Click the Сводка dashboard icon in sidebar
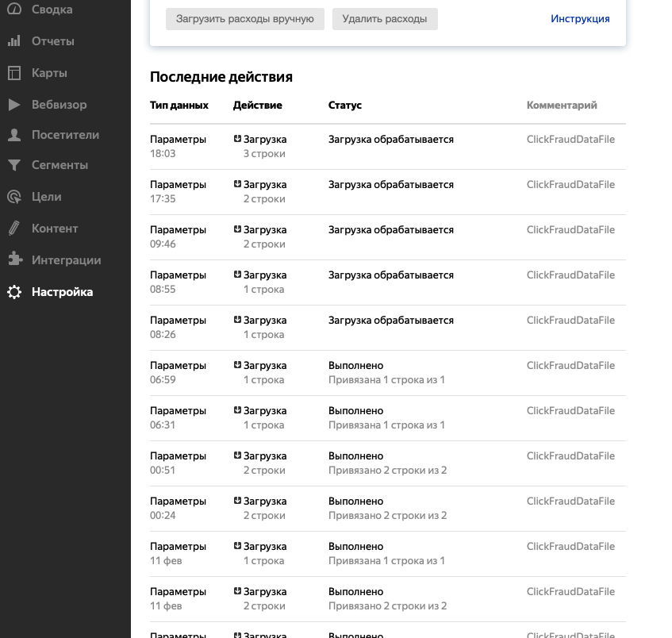This screenshot has width=672, height=638. (14, 10)
